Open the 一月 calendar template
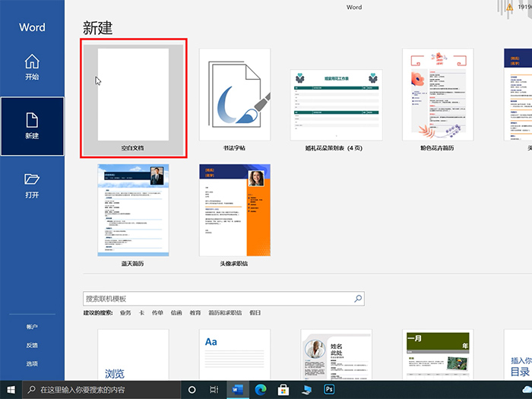 pyautogui.click(x=438, y=354)
